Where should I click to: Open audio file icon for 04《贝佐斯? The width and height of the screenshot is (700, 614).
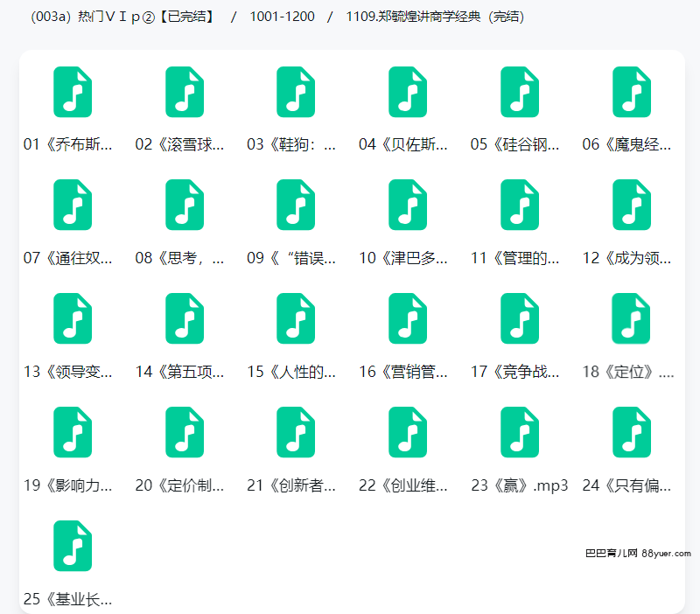[408, 92]
